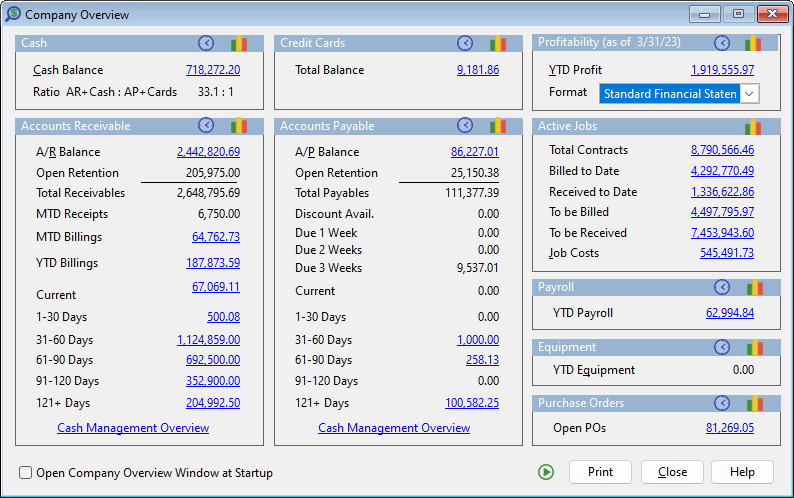
Task: Click Total Receivables value 2,648,795.69
Action: point(209,193)
